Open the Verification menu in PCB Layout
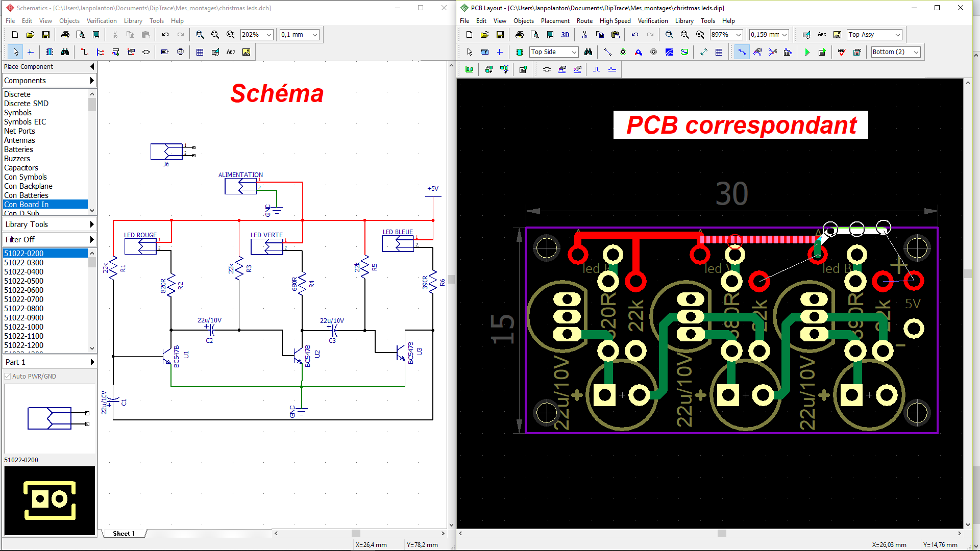The width and height of the screenshot is (980, 551). click(652, 21)
